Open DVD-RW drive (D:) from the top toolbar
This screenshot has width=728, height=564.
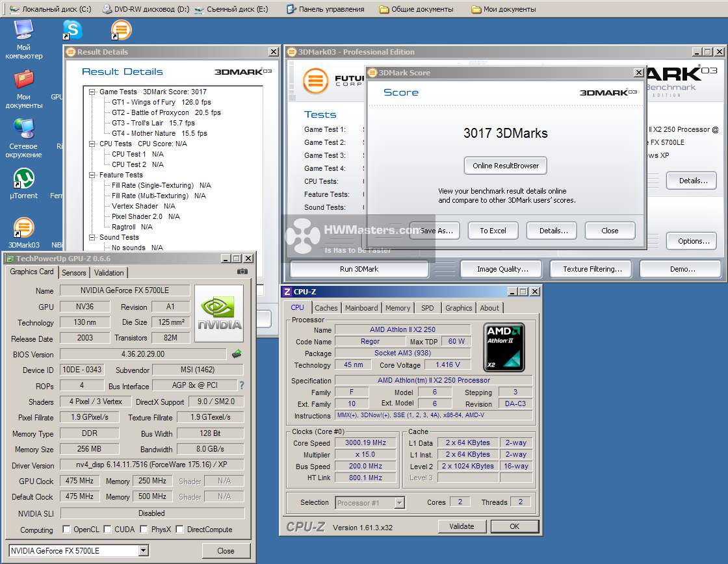[146, 9]
